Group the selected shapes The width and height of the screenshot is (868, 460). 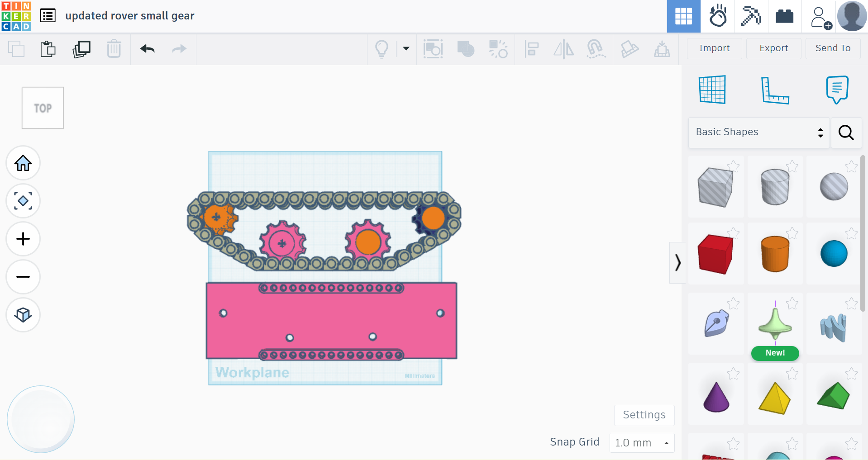pyautogui.click(x=465, y=49)
